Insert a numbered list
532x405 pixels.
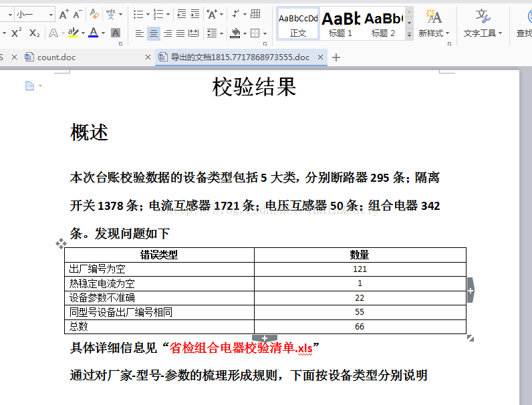(158, 14)
